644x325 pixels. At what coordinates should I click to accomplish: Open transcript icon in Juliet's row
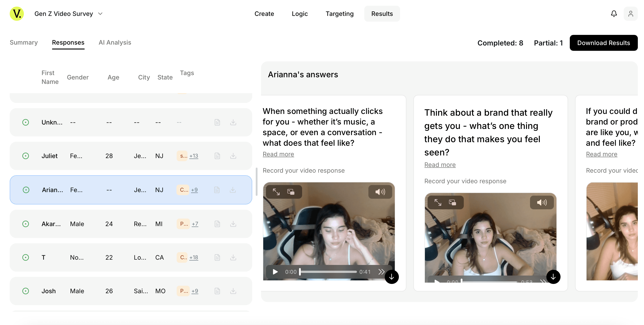(217, 156)
